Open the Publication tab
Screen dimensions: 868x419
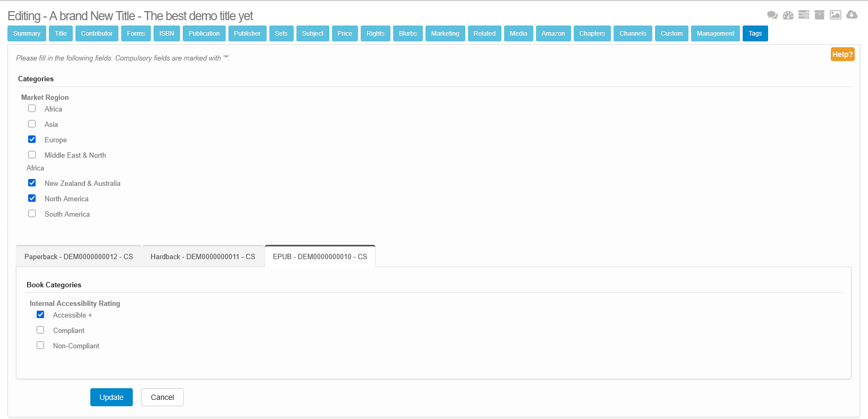(x=204, y=33)
